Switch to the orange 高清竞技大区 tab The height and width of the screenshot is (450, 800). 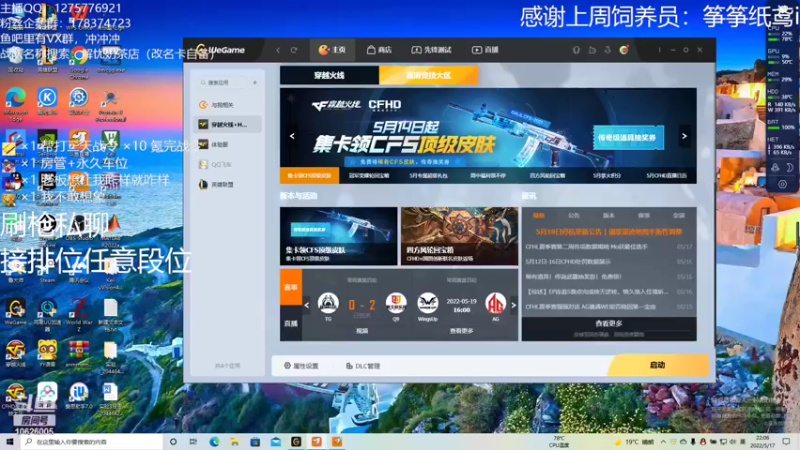(x=429, y=75)
